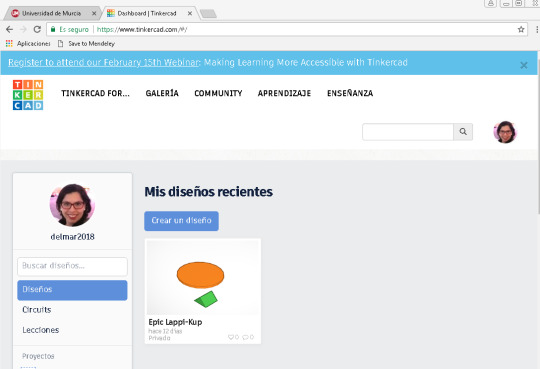Switch to the Universidad de Murcia tab
The height and width of the screenshot is (369, 540).
52,13
